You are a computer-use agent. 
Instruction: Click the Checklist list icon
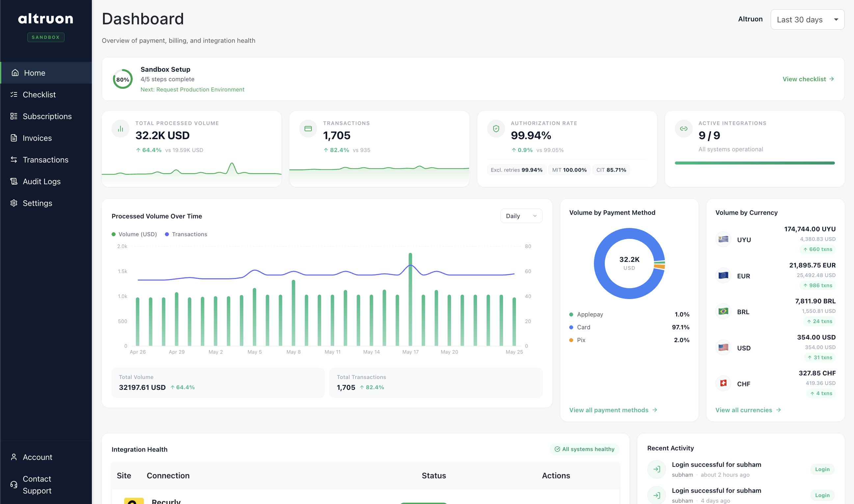pyautogui.click(x=14, y=94)
